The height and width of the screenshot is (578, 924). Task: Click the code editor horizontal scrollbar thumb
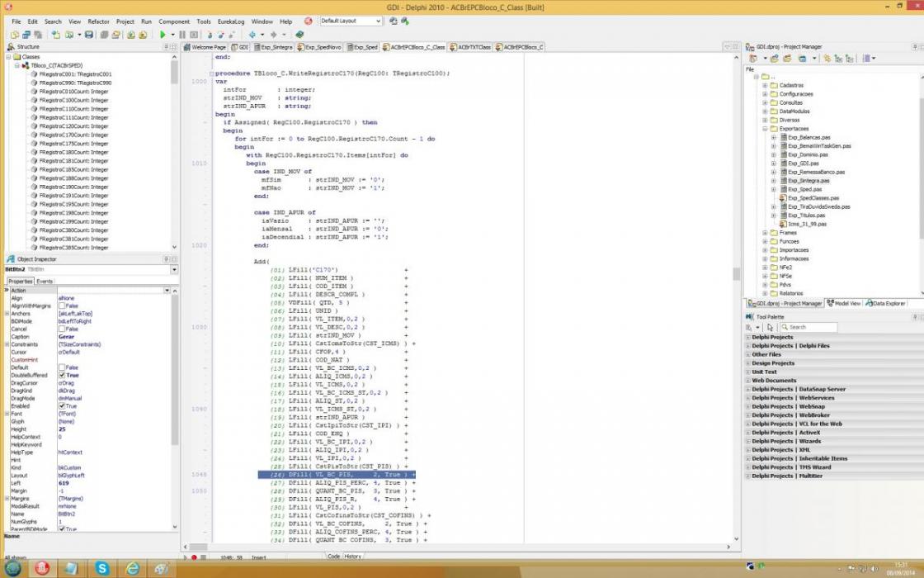(198, 547)
